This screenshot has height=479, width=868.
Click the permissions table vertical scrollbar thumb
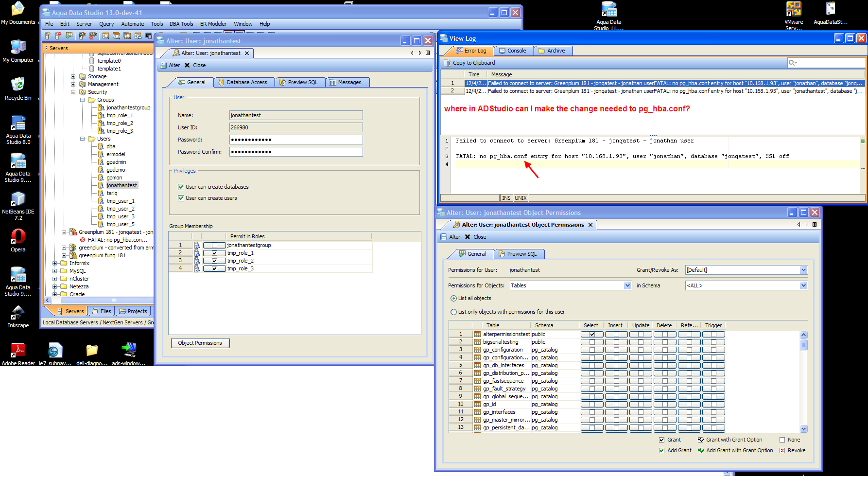coord(804,345)
